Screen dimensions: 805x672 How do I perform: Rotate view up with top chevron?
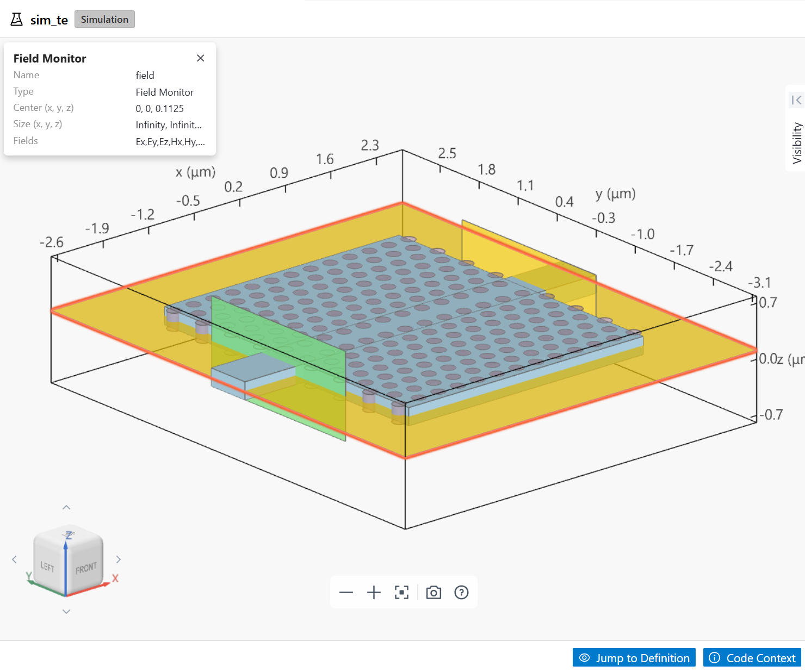coord(66,507)
